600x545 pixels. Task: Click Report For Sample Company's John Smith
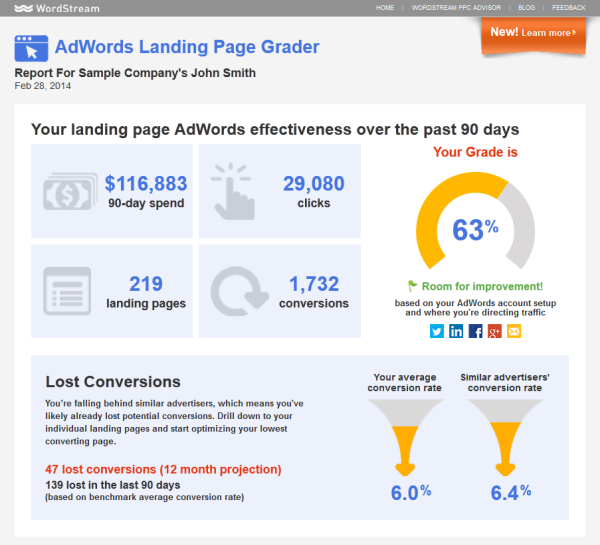[x=135, y=73]
